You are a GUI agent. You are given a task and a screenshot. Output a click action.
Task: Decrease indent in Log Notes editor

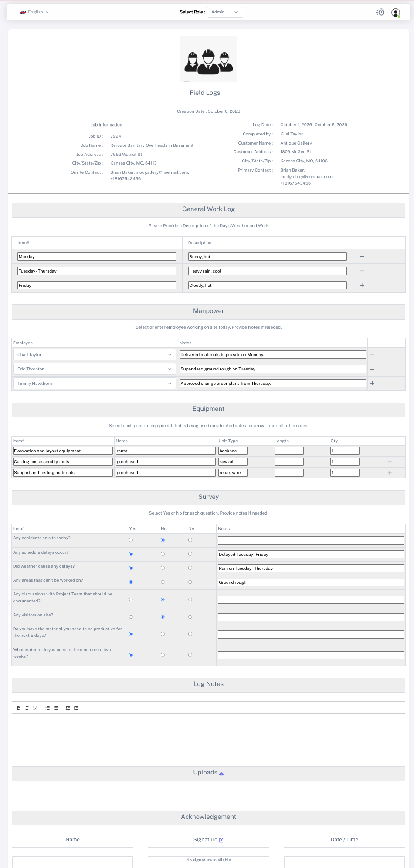pyautogui.click(x=68, y=708)
